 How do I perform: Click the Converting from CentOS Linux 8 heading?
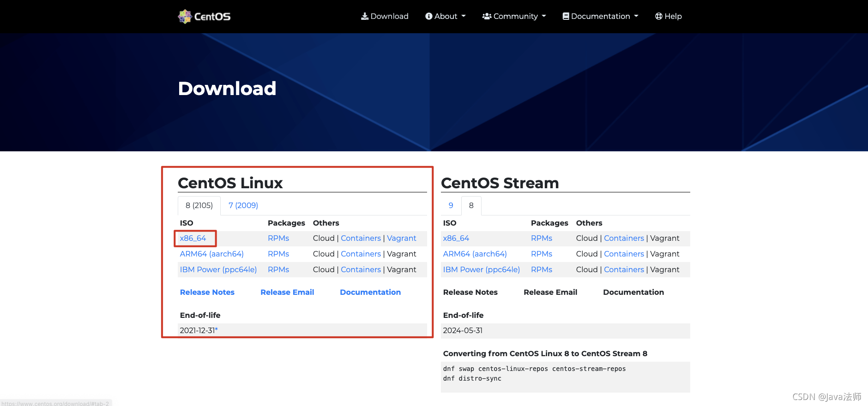(545, 353)
